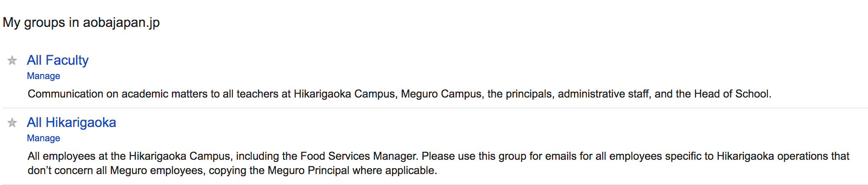Click "the principals" in the Faculty description
Screen dimensions: 868x185
pos(520,94)
